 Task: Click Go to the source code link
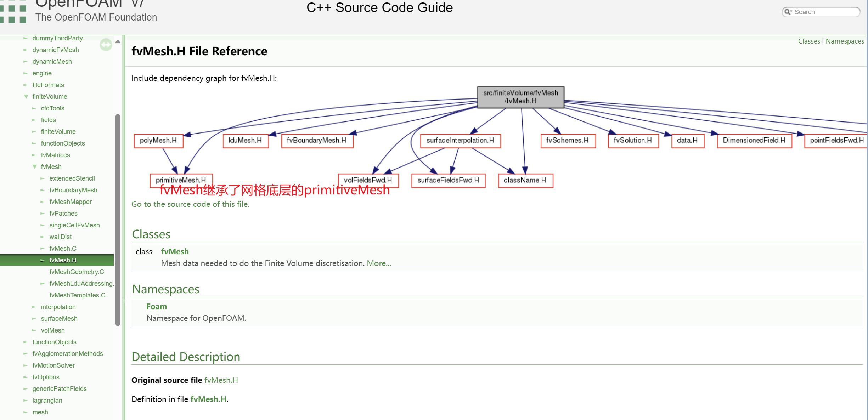pyautogui.click(x=190, y=204)
